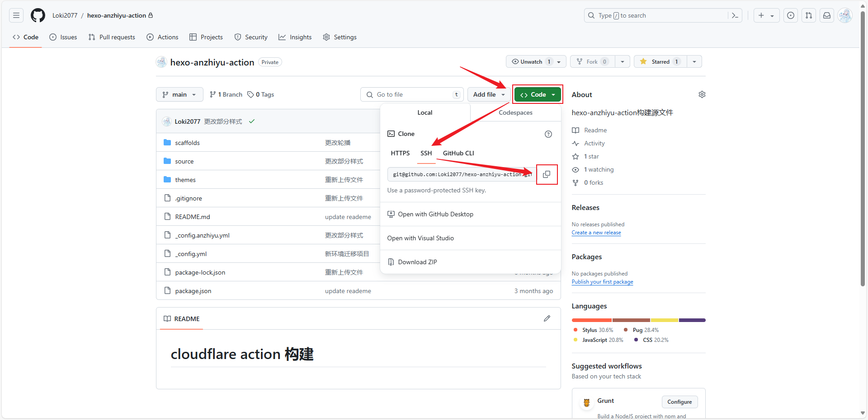Click the SSH clone URL field

[x=461, y=174]
